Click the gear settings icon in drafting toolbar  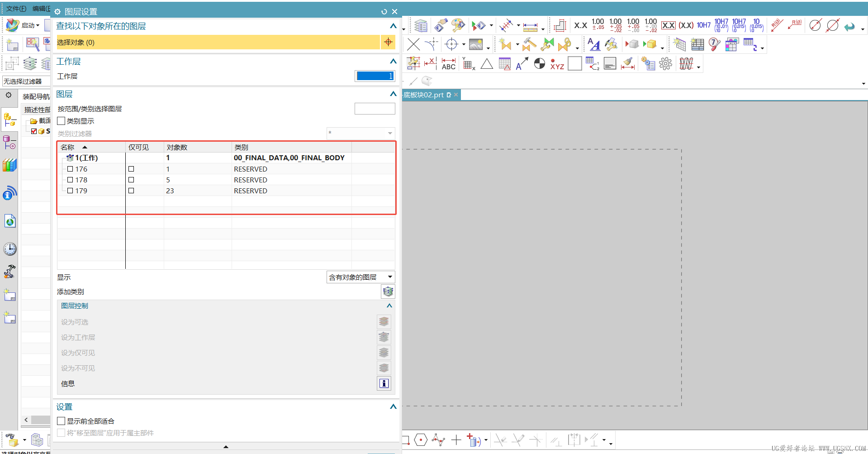tap(665, 64)
